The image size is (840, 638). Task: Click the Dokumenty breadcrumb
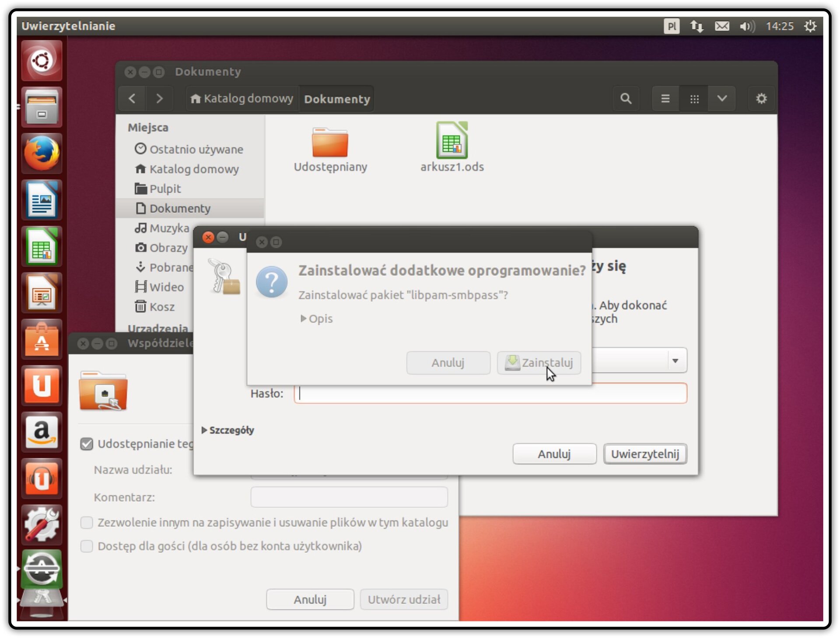[x=337, y=99]
